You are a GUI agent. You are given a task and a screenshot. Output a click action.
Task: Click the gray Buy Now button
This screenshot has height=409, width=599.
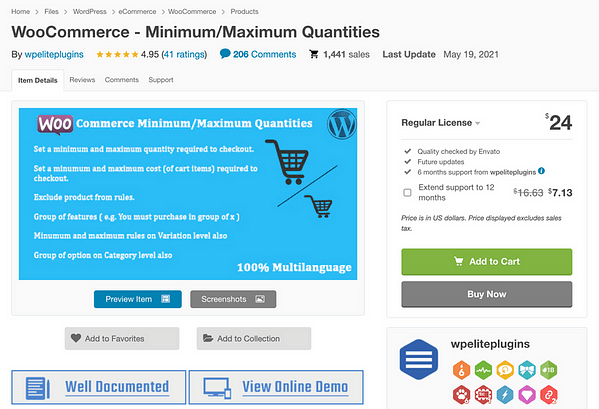[x=487, y=294]
